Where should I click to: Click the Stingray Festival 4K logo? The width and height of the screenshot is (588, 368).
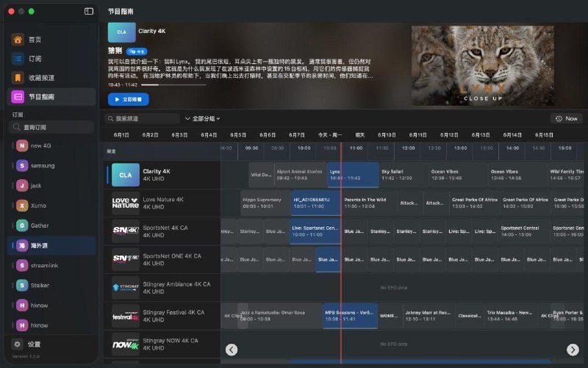(126, 316)
